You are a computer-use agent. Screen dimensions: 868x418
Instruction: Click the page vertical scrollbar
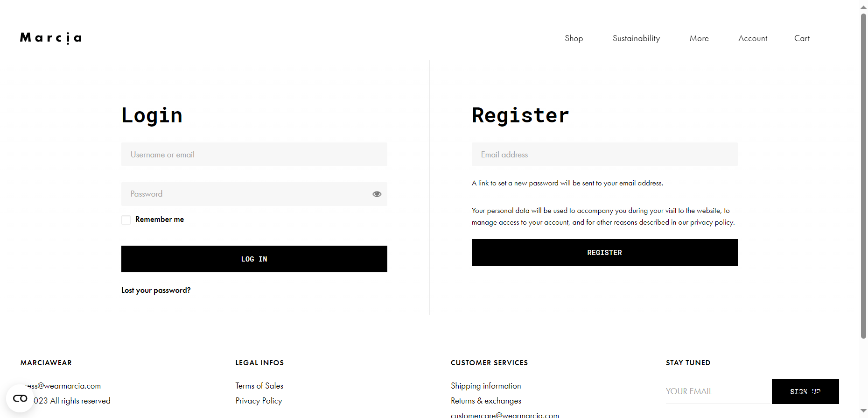(863, 176)
